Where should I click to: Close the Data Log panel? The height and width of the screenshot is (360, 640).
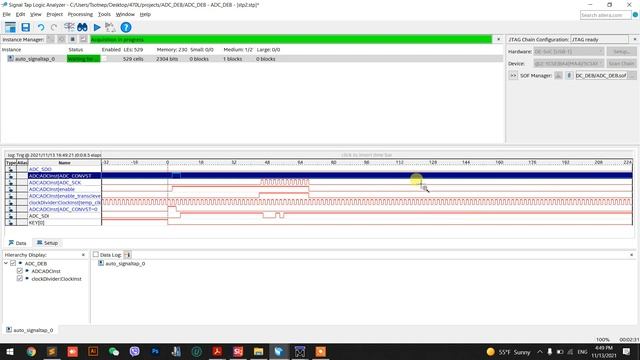point(631,255)
